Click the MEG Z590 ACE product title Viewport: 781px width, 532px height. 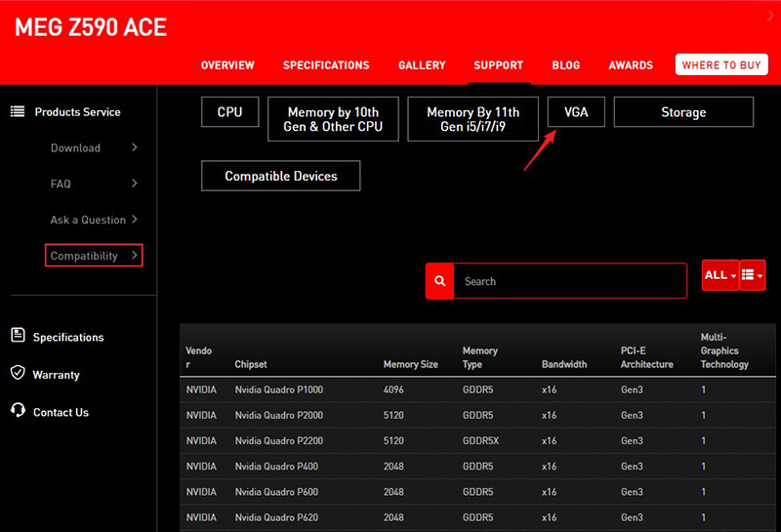[91, 27]
